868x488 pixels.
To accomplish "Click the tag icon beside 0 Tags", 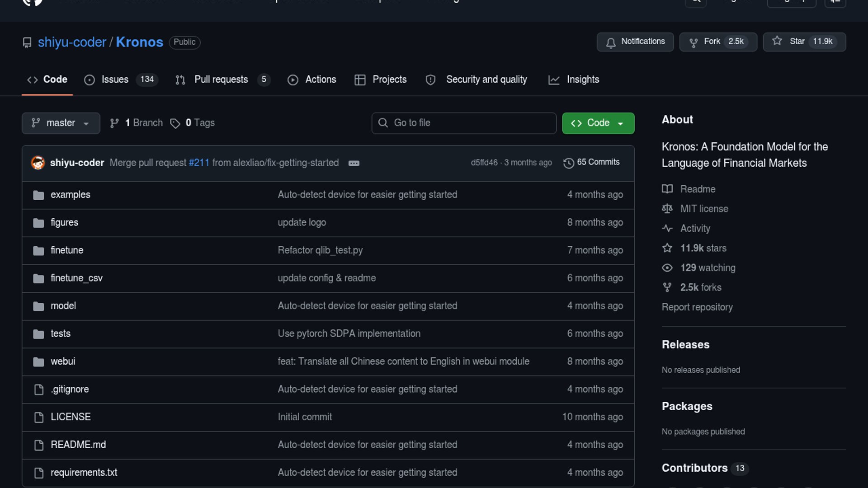I will click(x=175, y=123).
